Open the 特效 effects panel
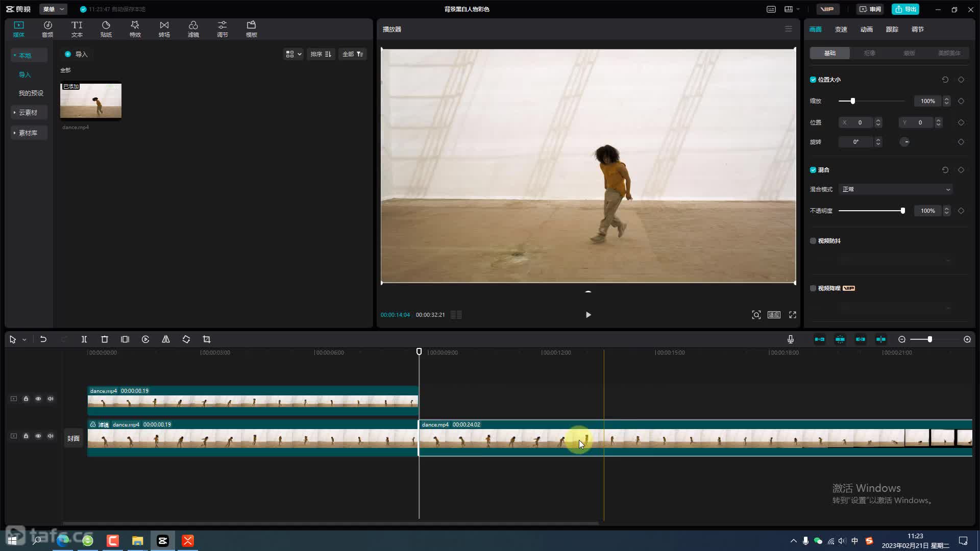The width and height of the screenshot is (980, 551). click(135, 29)
